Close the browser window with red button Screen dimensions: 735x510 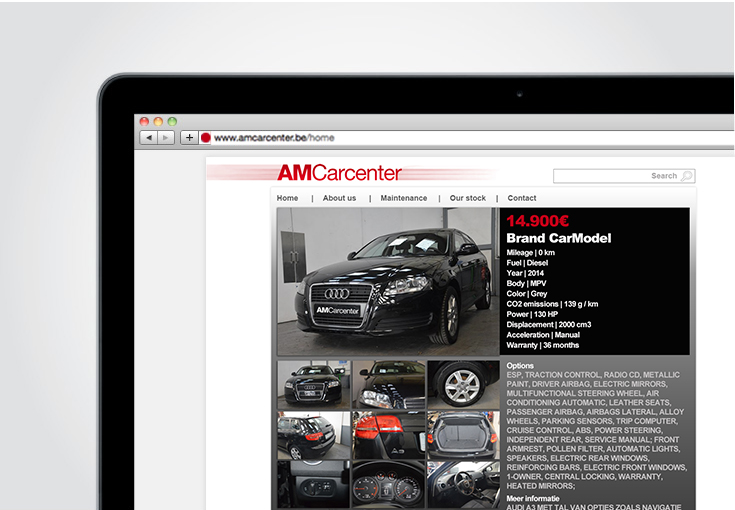click(x=144, y=121)
